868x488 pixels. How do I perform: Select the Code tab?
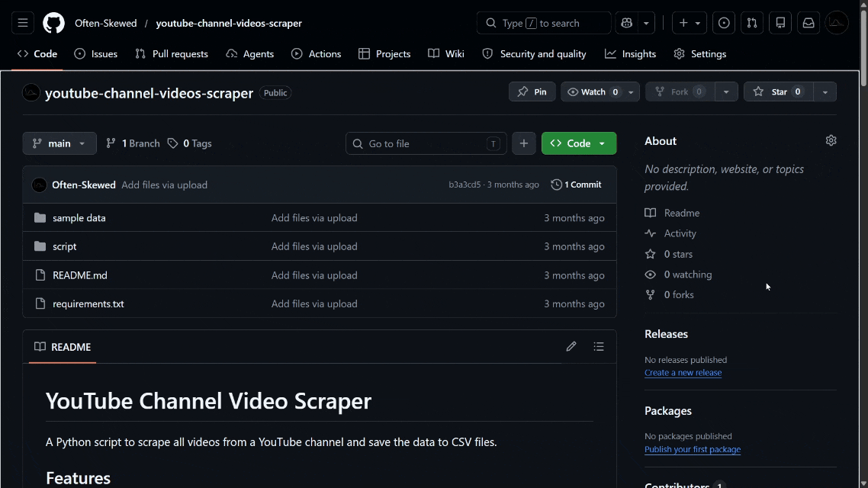(37, 53)
